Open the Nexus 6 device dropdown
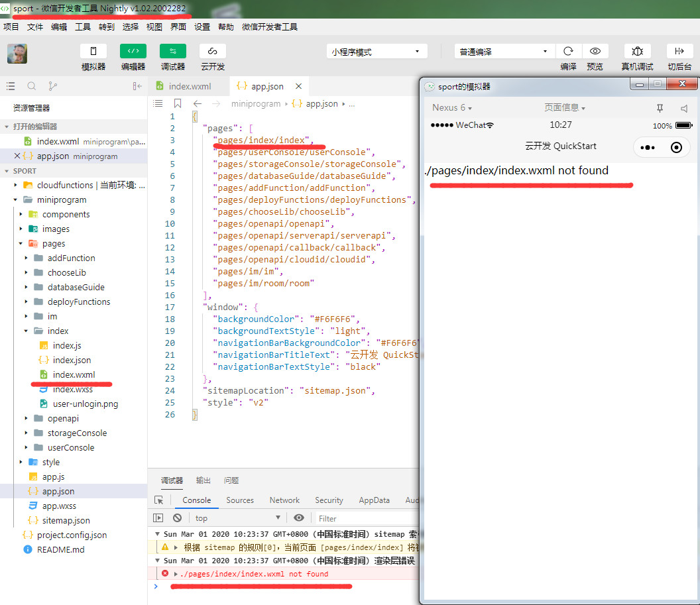 pos(452,107)
